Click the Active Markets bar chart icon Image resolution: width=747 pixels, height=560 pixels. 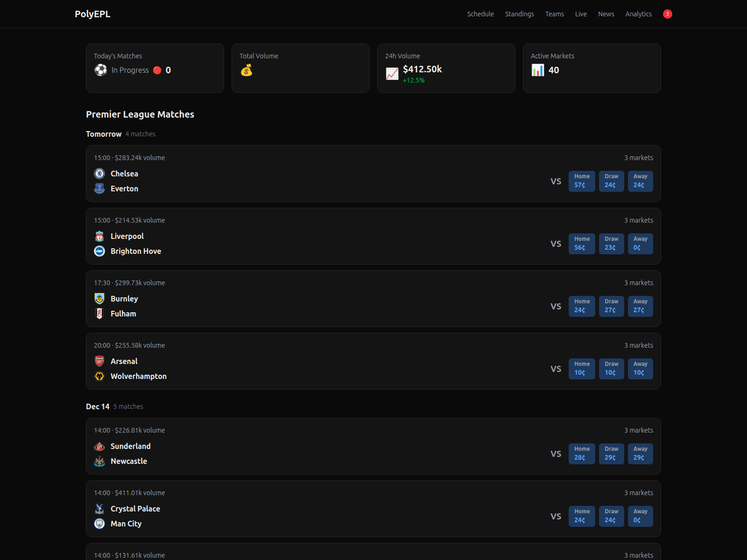538,70
